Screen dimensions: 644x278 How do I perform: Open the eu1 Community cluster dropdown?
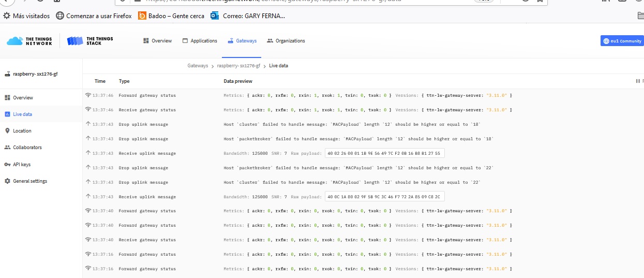622,41
